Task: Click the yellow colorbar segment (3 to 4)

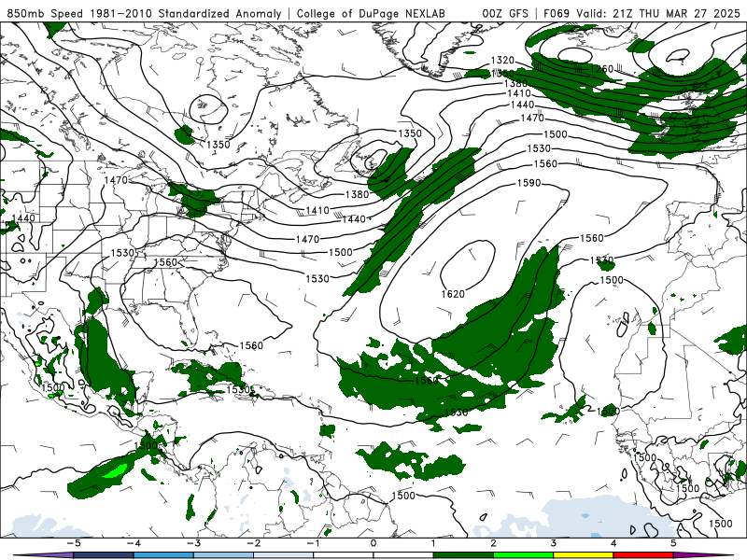Action: pyautogui.click(x=584, y=555)
